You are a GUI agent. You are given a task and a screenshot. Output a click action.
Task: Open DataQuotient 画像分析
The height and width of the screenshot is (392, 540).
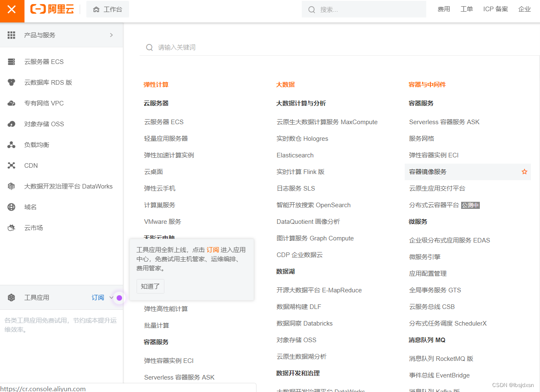click(x=308, y=222)
